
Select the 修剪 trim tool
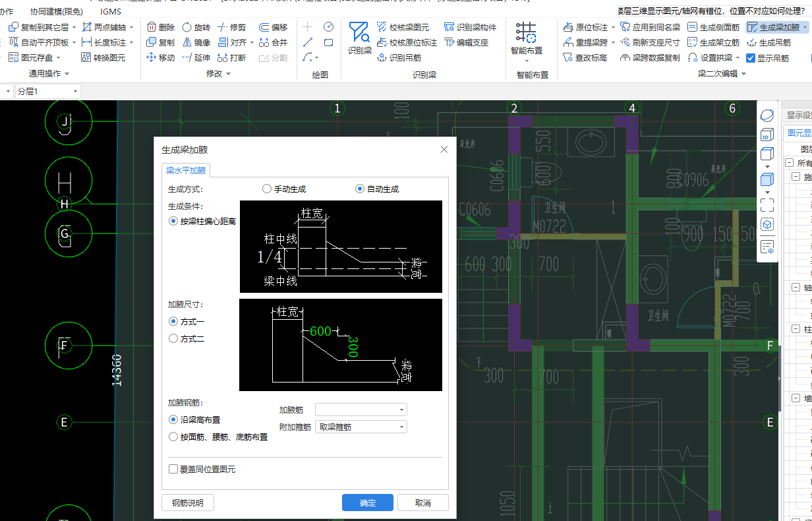click(231, 27)
